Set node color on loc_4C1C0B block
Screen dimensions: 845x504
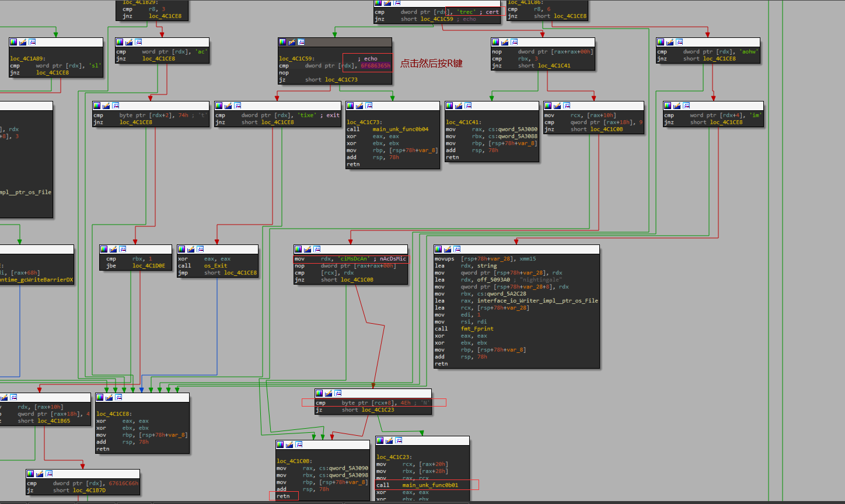coord(281,444)
